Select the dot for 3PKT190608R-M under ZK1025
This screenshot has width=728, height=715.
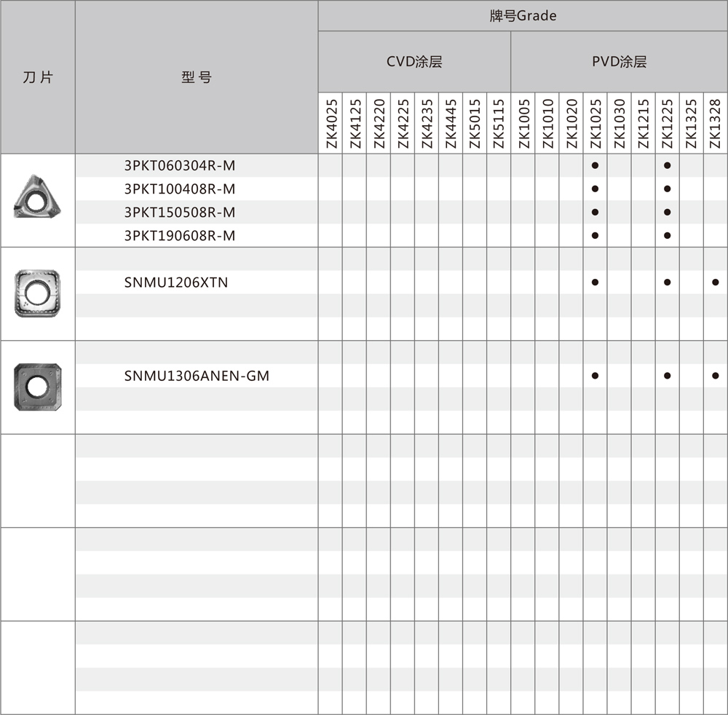coord(595,235)
